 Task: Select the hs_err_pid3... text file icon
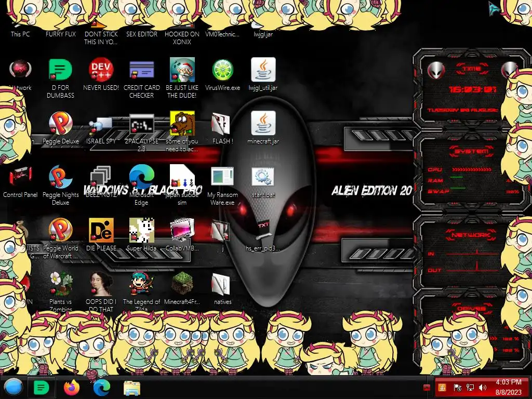click(263, 231)
